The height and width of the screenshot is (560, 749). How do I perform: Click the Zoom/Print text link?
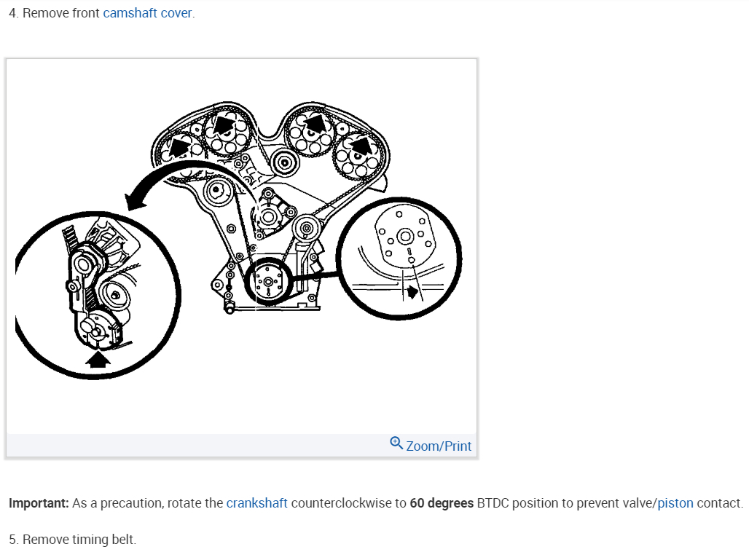439,446
